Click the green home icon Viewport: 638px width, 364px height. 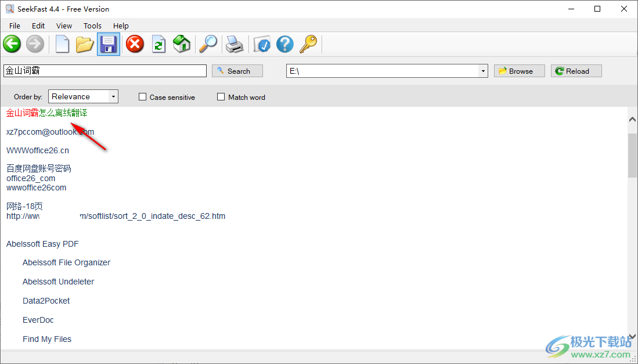pyautogui.click(x=182, y=44)
